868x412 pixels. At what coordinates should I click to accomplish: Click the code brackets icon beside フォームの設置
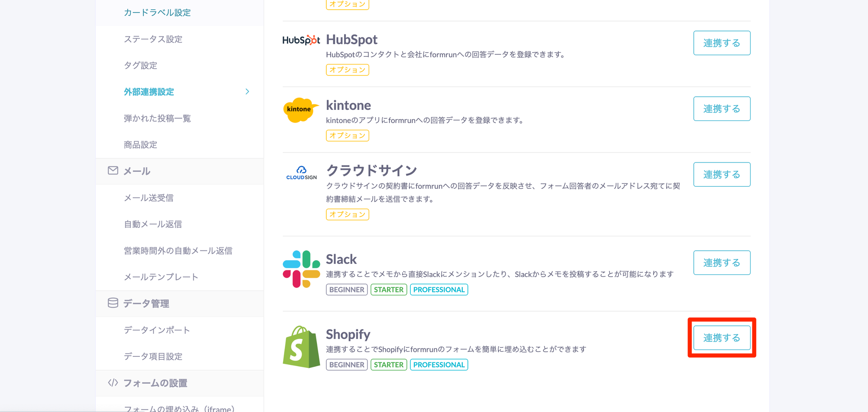[113, 383]
